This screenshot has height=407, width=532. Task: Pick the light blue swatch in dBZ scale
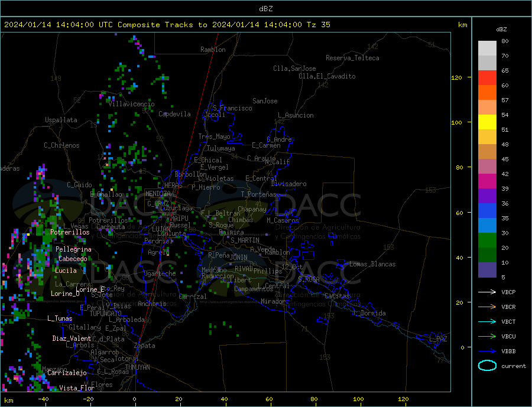coord(487,226)
